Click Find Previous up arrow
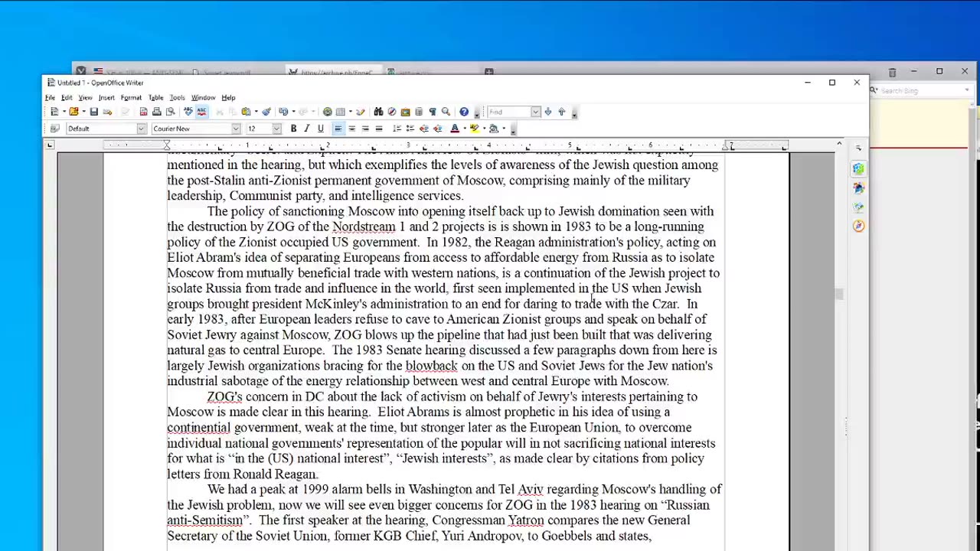The image size is (980, 551). (x=561, y=112)
